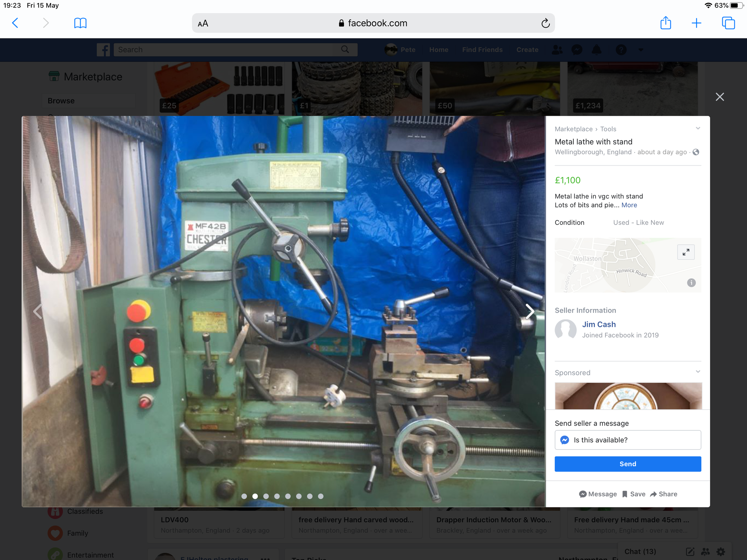The image size is (747, 560).
Task: Expand description with More link
Action: [629, 205]
